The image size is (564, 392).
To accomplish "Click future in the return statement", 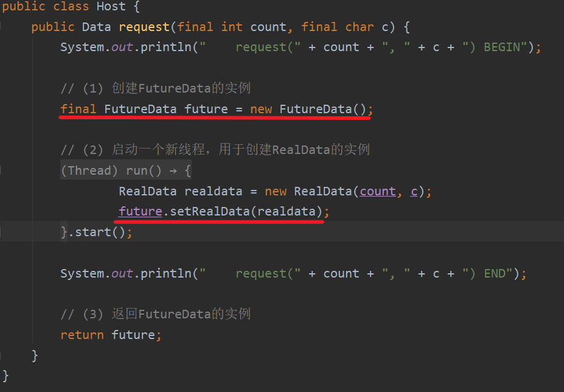I will [x=133, y=335].
